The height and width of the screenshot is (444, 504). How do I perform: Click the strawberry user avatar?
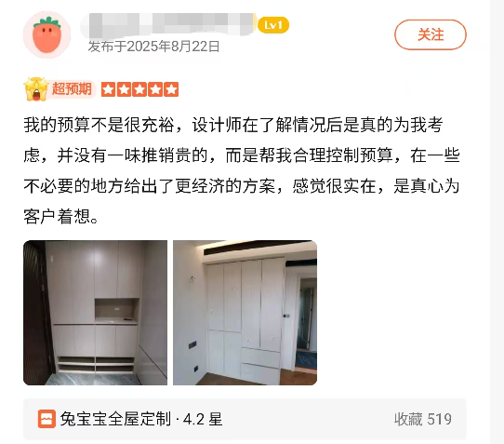[46, 34]
